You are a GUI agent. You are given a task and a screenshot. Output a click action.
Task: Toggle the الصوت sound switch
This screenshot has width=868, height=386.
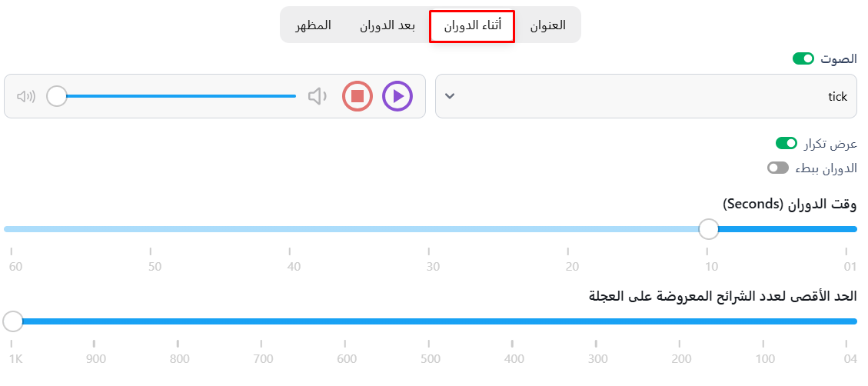coord(803,58)
